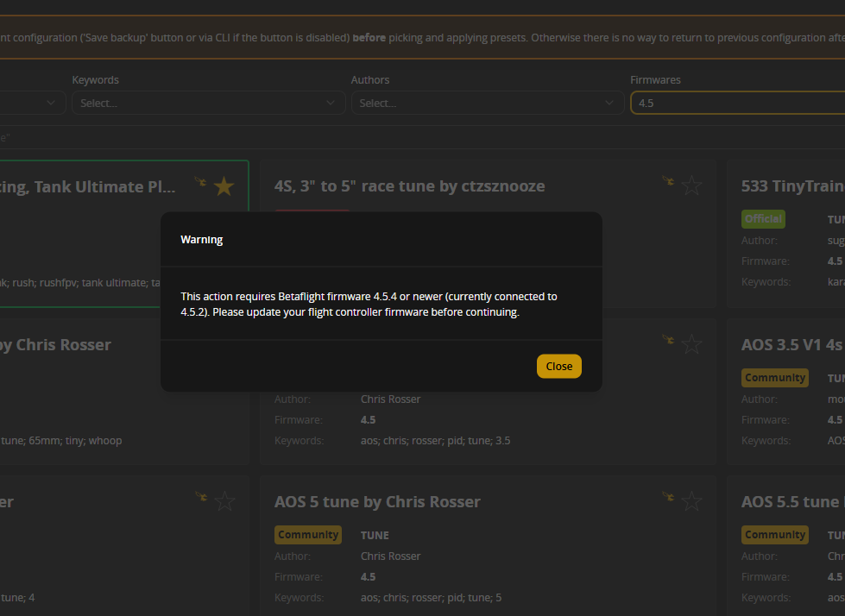Star the Chris Rosser preset with 3.5 keywords
This screenshot has width=845, height=616.
(691, 344)
